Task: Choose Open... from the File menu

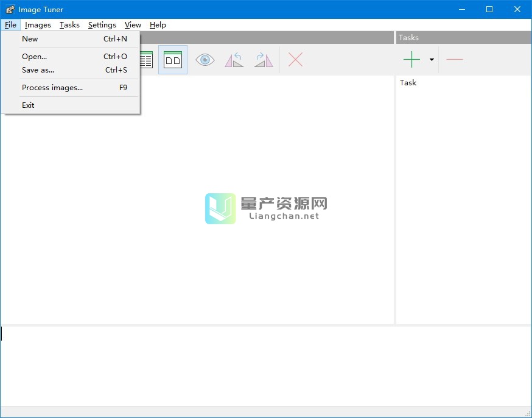Action: pyautogui.click(x=71, y=57)
